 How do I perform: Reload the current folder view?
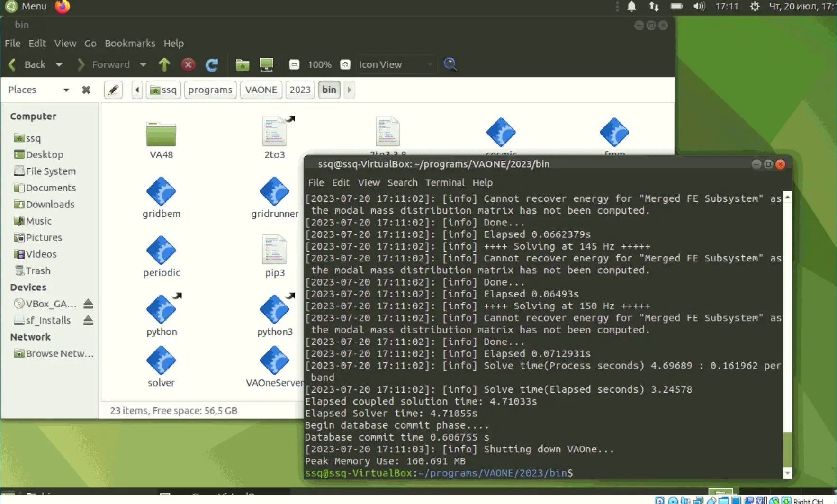pyautogui.click(x=212, y=64)
